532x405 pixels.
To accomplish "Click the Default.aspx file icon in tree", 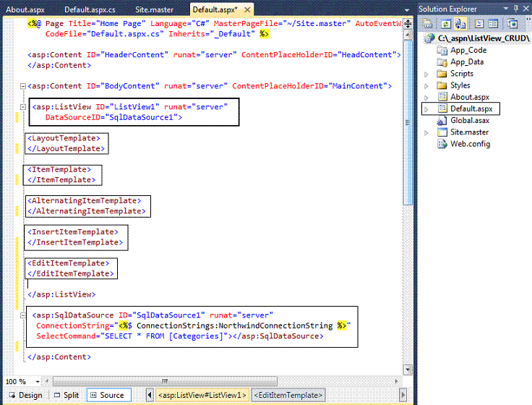I will (442, 108).
